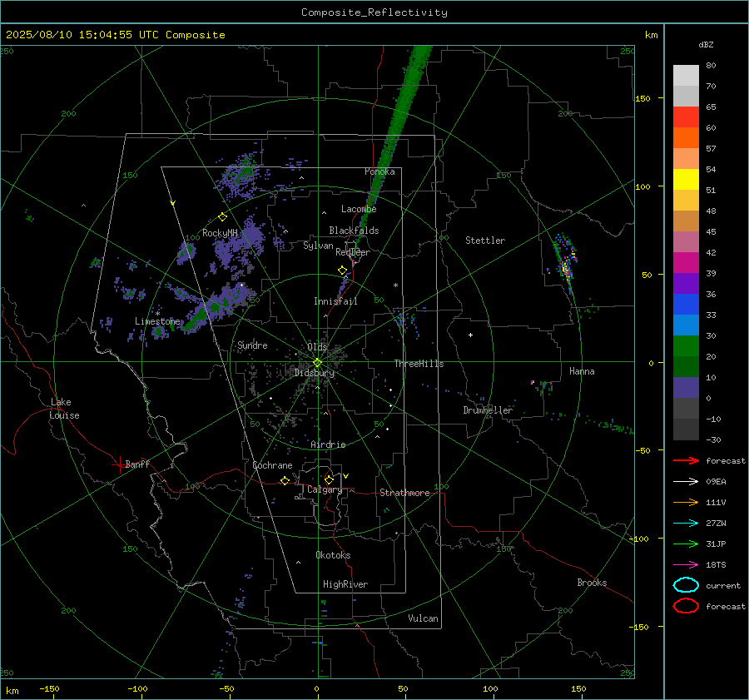
Task: Click the 2025/08/10 15:04:55 UTC Composite timestamp
Action: (115, 35)
